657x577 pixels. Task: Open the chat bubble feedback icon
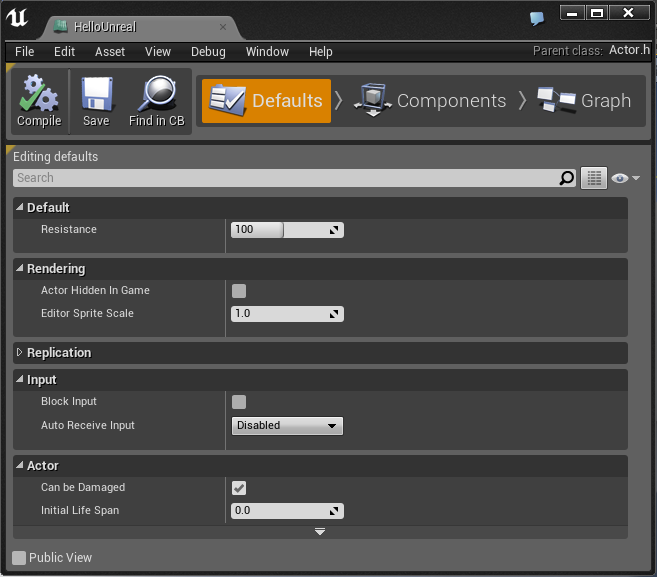coord(537,18)
